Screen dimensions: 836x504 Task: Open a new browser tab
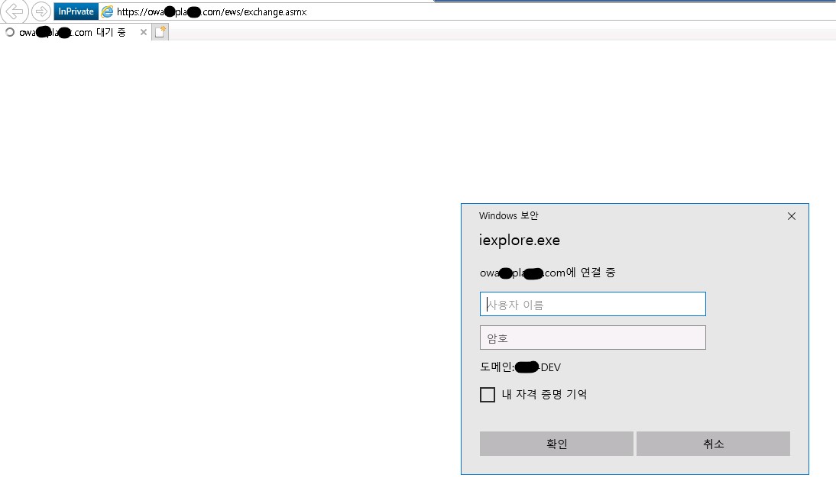[x=160, y=32]
